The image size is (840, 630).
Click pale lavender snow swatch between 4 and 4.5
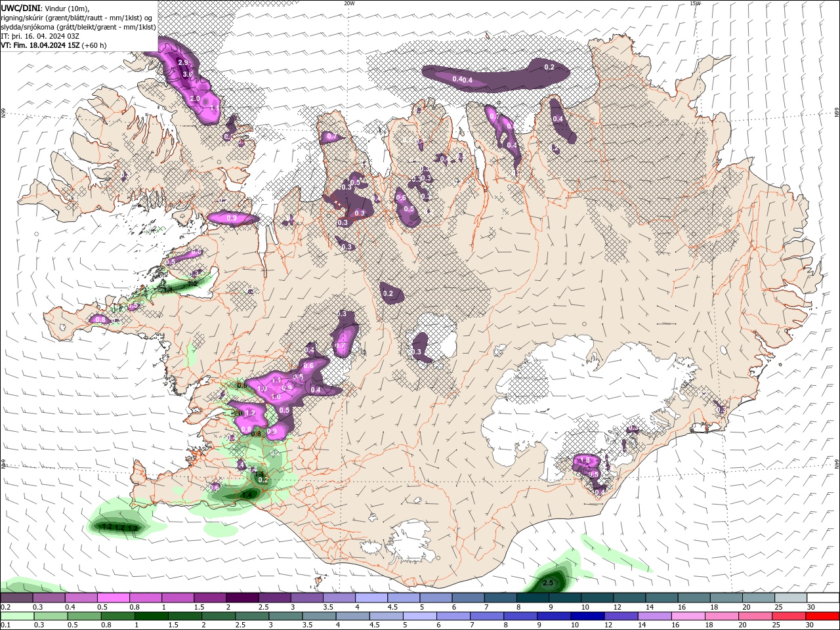point(371,598)
